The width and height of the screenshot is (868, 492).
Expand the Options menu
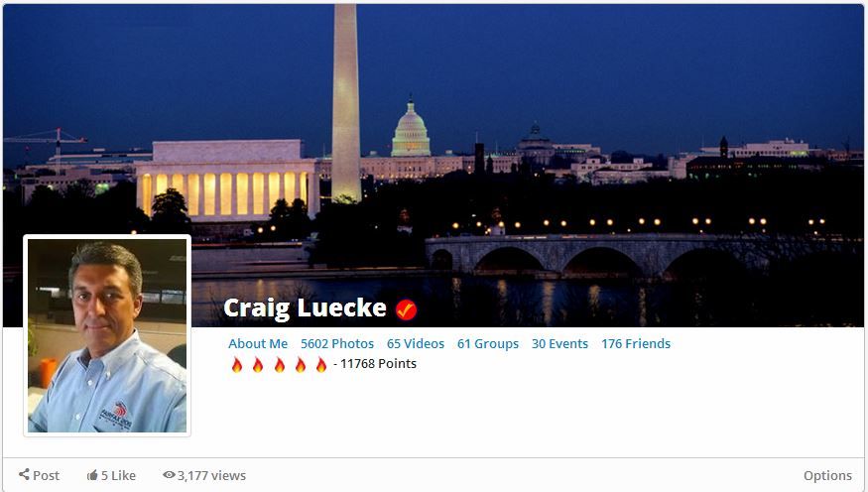(827, 475)
